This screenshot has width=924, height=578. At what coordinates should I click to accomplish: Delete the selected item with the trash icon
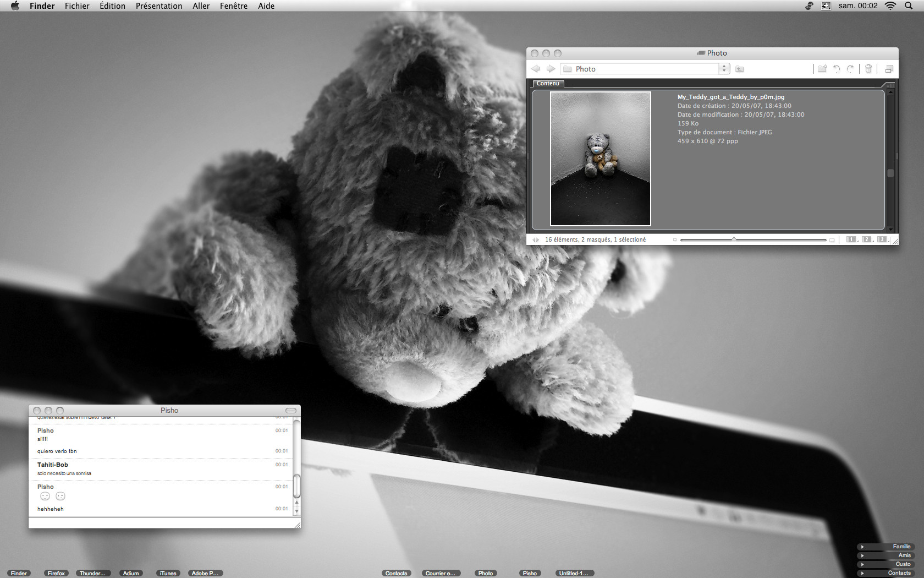[x=868, y=69]
